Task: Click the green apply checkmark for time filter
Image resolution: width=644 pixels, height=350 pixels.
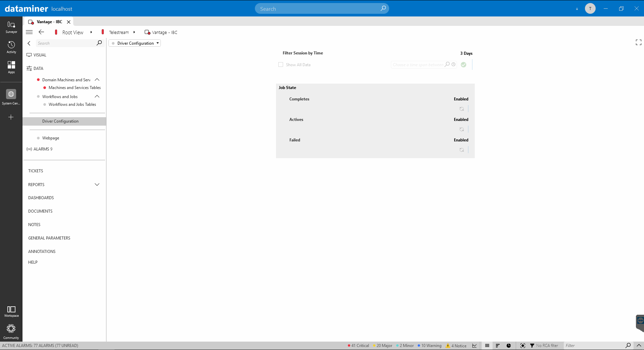Action: click(x=463, y=64)
